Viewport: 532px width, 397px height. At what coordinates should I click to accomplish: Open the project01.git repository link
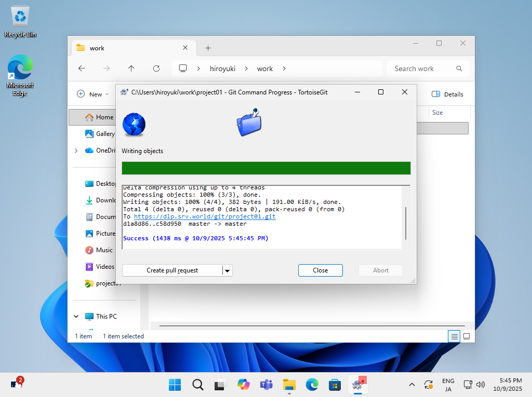(205, 216)
